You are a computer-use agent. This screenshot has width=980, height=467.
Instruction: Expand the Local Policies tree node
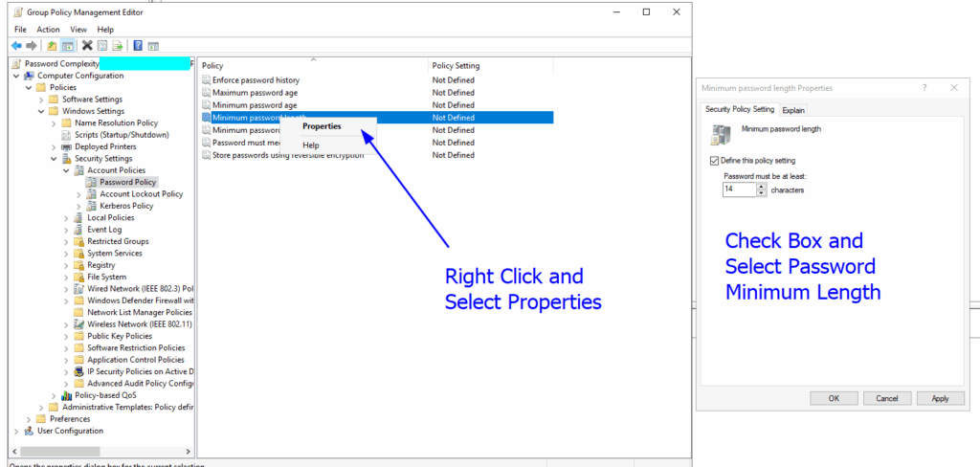pos(66,218)
